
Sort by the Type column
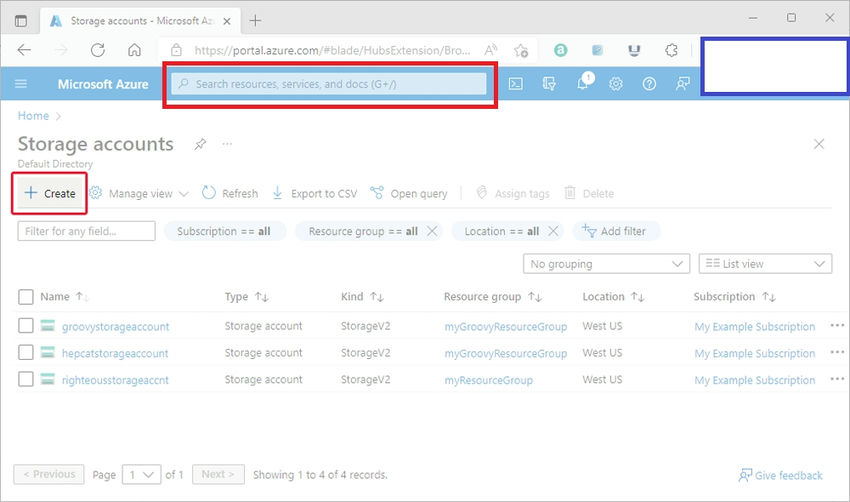246,297
